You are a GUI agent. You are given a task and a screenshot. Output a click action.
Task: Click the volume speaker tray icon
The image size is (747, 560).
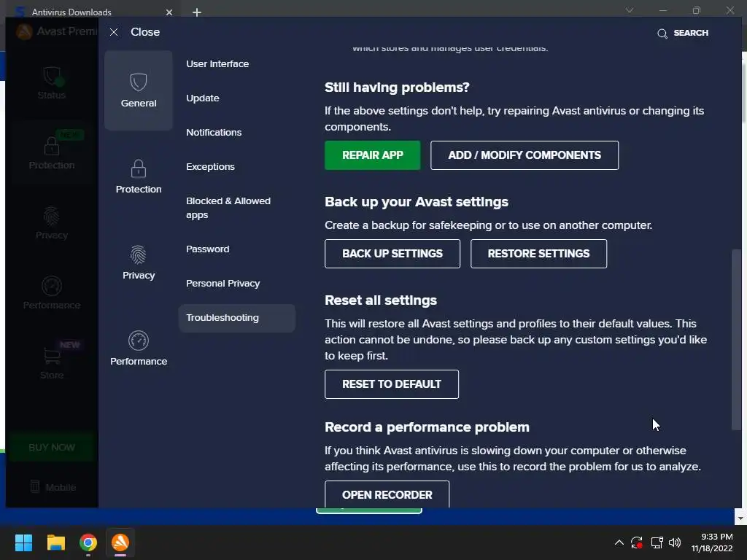675,542
